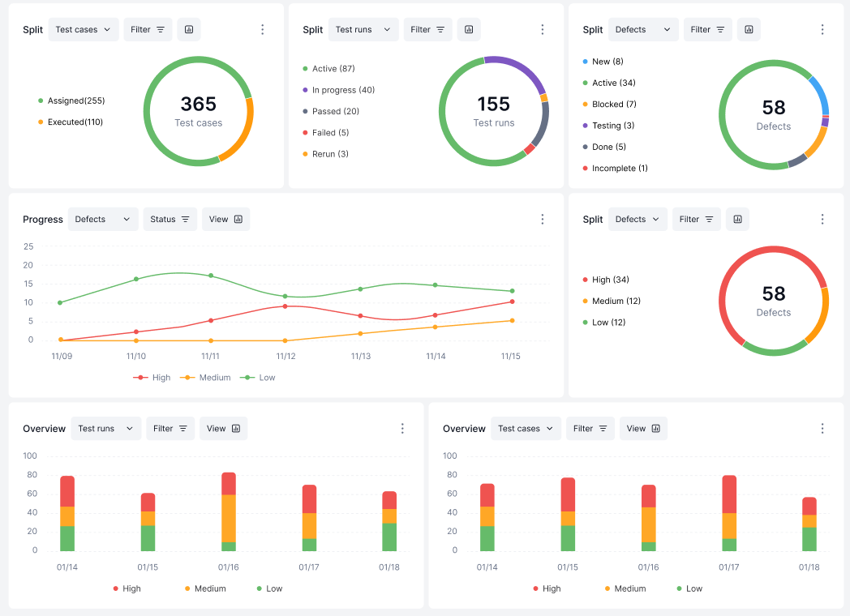This screenshot has width=850, height=616.
Task: Click chart icon in Test cases split card
Action: (x=188, y=29)
